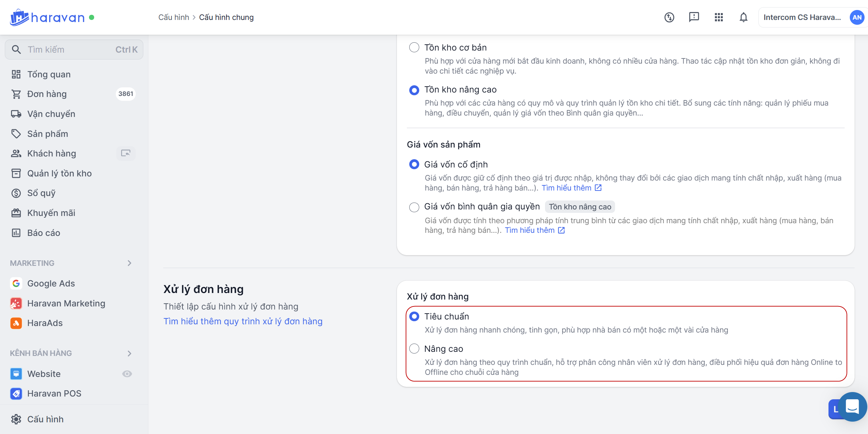Click the Haravan logo
Screen dimensions: 868x434
tap(47, 17)
